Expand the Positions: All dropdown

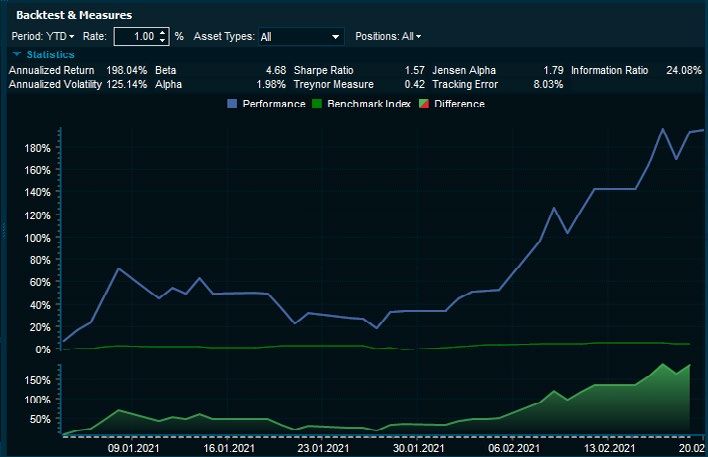pyautogui.click(x=388, y=37)
